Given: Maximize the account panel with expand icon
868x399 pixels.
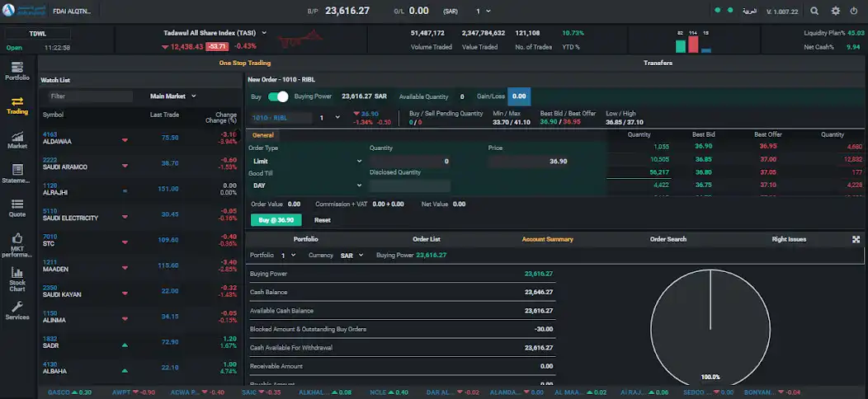Looking at the screenshot, I should [856, 239].
